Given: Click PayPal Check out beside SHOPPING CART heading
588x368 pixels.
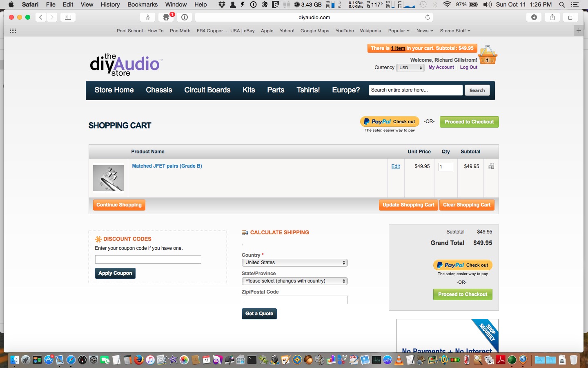Looking at the screenshot, I should 390,121.
